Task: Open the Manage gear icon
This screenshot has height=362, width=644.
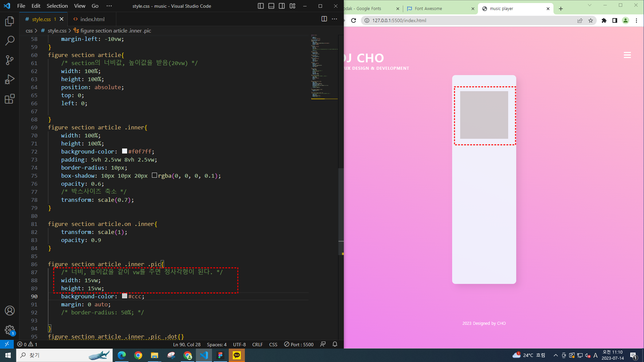Action: coord(10,330)
